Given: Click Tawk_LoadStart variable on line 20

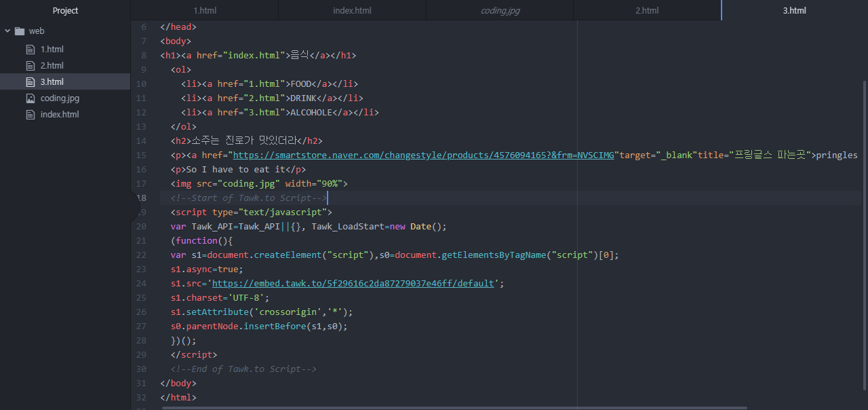Looking at the screenshot, I should pyautogui.click(x=348, y=227).
